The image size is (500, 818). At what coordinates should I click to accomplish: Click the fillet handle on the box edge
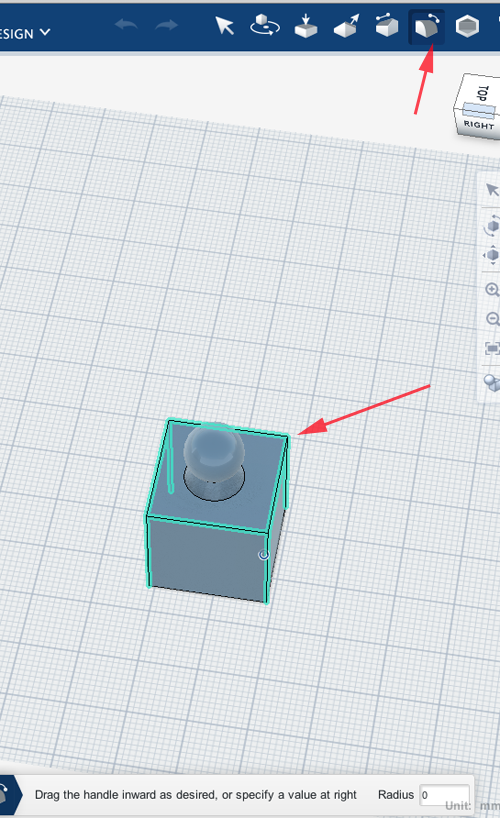tap(264, 555)
